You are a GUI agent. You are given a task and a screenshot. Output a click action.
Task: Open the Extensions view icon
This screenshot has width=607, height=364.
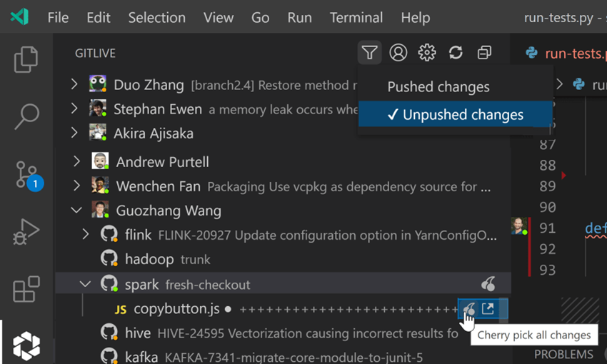(x=26, y=290)
